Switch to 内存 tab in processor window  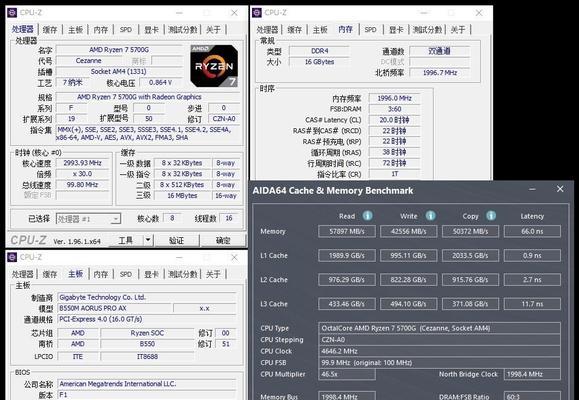click(x=100, y=30)
